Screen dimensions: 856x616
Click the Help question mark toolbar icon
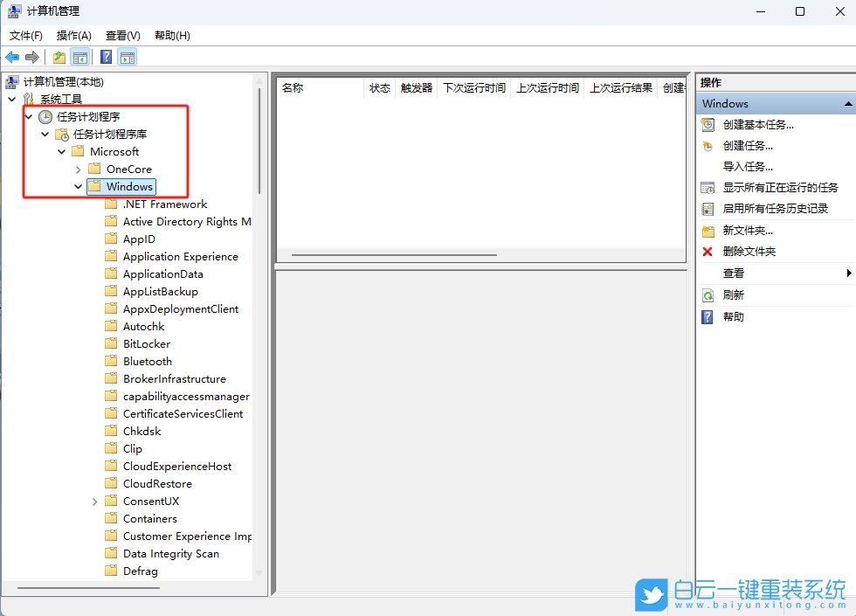click(104, 56)
